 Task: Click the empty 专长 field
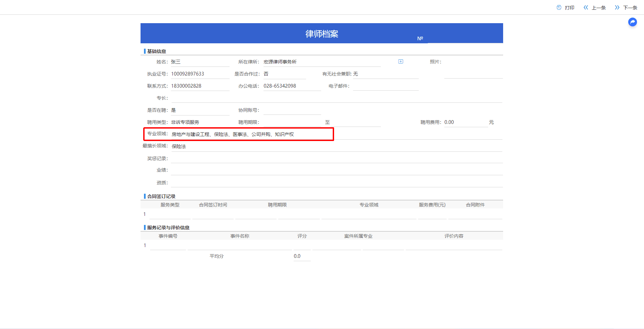(337, 98)
